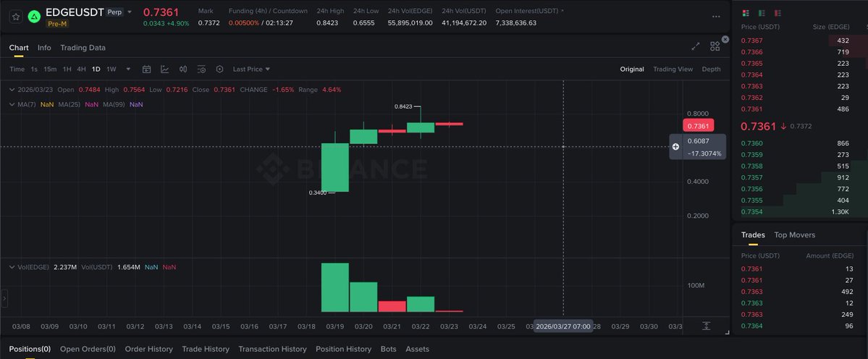Viewport: 868px width, 359px height.
Task: Expand the left side panel arrow
Action: point(4,299)
